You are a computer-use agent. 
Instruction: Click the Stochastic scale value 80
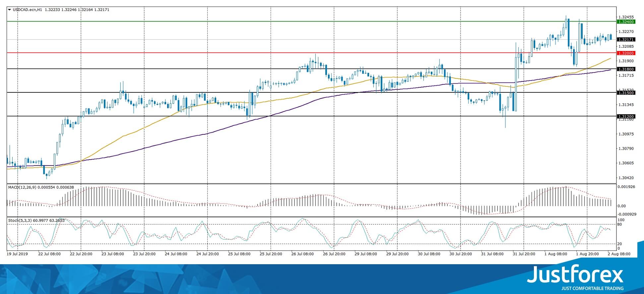(620, 224)
